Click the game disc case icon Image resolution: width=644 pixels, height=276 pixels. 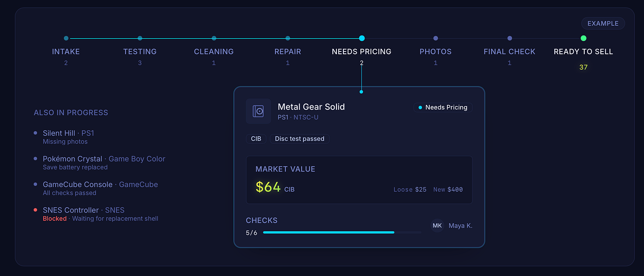(258, 111)
